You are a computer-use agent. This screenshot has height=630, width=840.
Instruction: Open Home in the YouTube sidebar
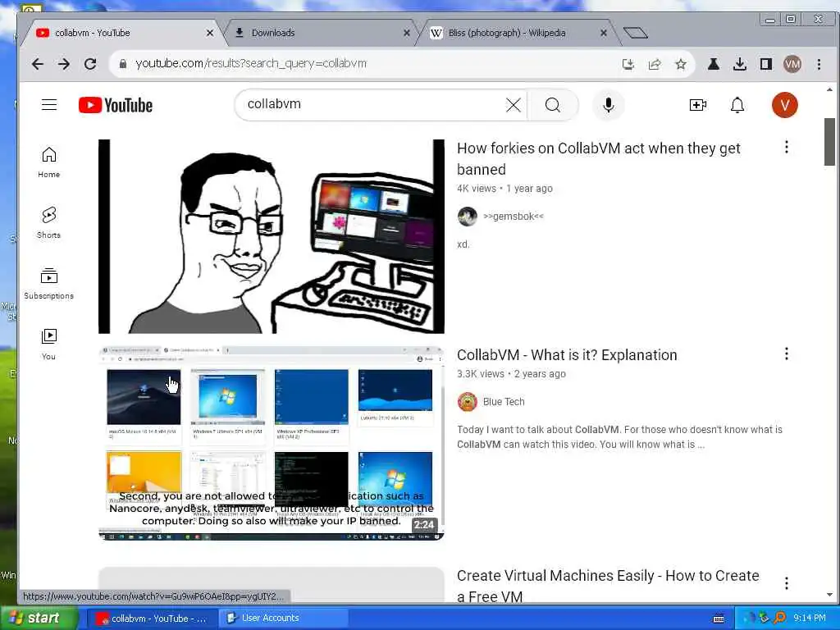48,162
